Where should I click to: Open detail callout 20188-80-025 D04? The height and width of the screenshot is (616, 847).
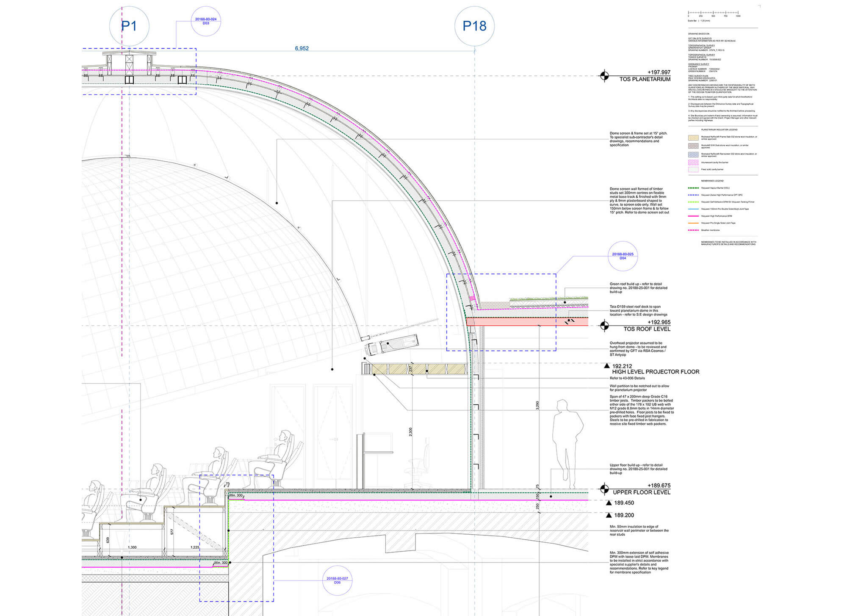point(623,256)
